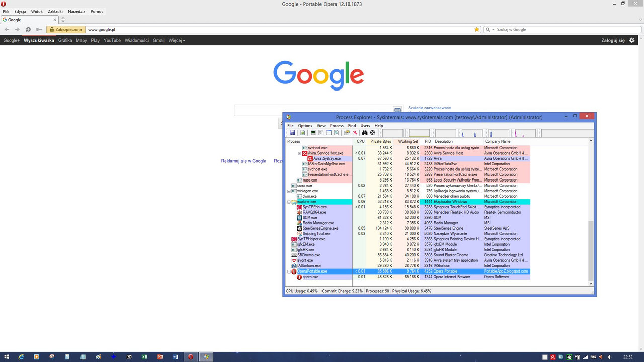Toggle the lower pane toolbar icon
The width and height of the screenshot is (644, 362).
(x=329, y=133)
